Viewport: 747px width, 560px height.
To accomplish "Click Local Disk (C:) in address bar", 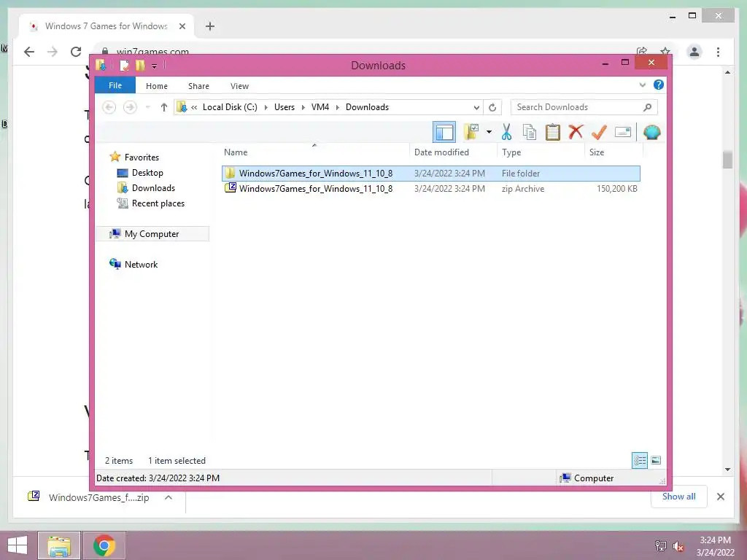I will click(230, 107).
